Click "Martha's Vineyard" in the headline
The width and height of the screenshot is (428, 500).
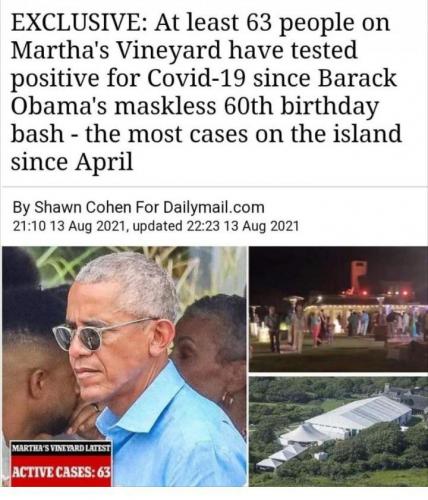tap(116, 50)
